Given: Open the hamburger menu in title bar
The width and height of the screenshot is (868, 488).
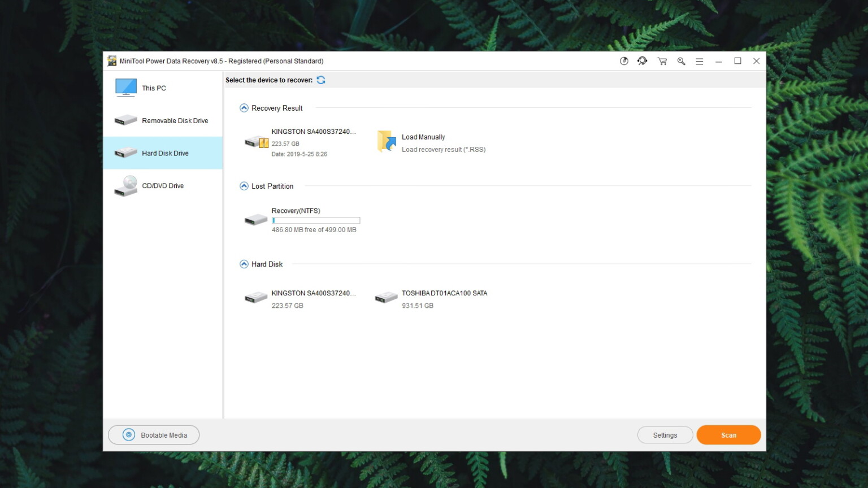Looking at the screenshot, I should coord(700,61).
